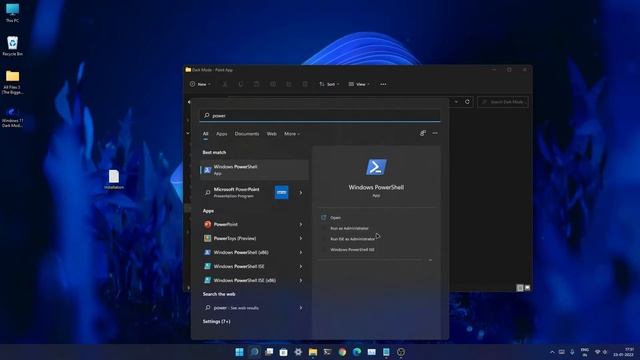This screenshot has width=640, height=360.
Task: Click the Refresh button in File Explorer
Action: [x=467, y=102]
